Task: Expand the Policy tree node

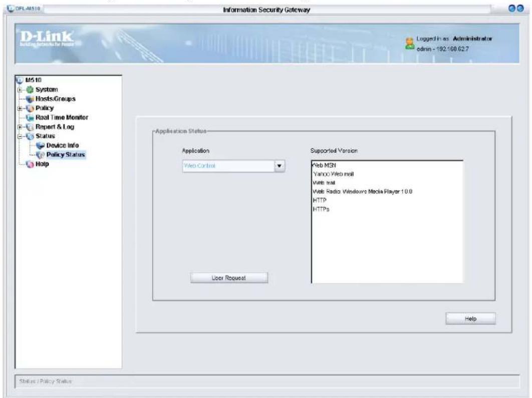Action: pyautogui.click(x=20, y=109)
